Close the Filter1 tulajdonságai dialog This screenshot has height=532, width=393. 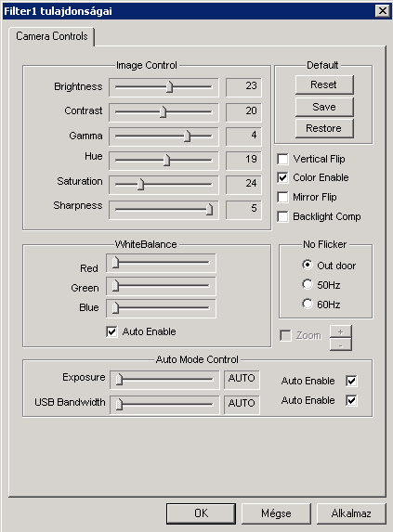(383, 11)
